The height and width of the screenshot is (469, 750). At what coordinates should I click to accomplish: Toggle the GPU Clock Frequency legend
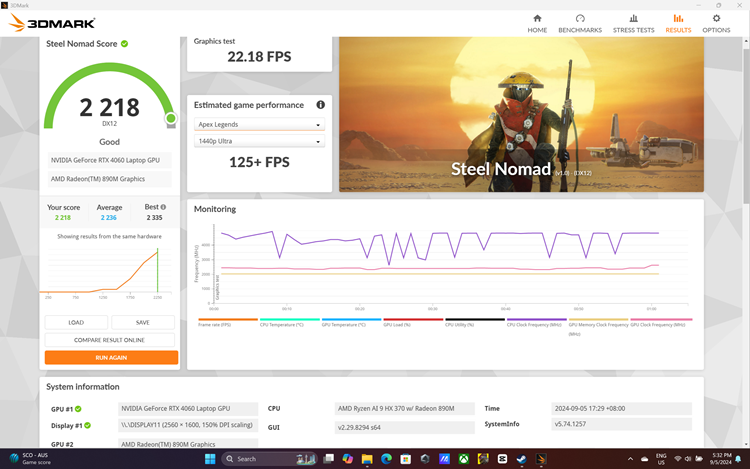pos(661,322)
